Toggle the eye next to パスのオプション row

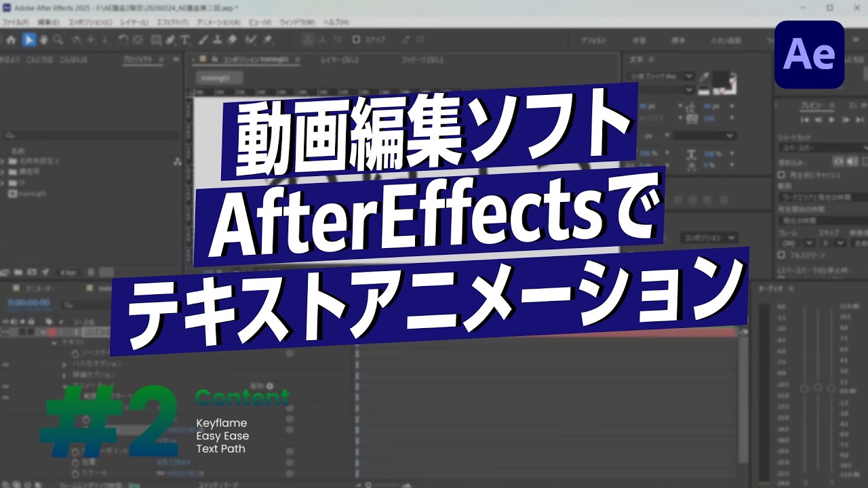(x=6, y=364)
